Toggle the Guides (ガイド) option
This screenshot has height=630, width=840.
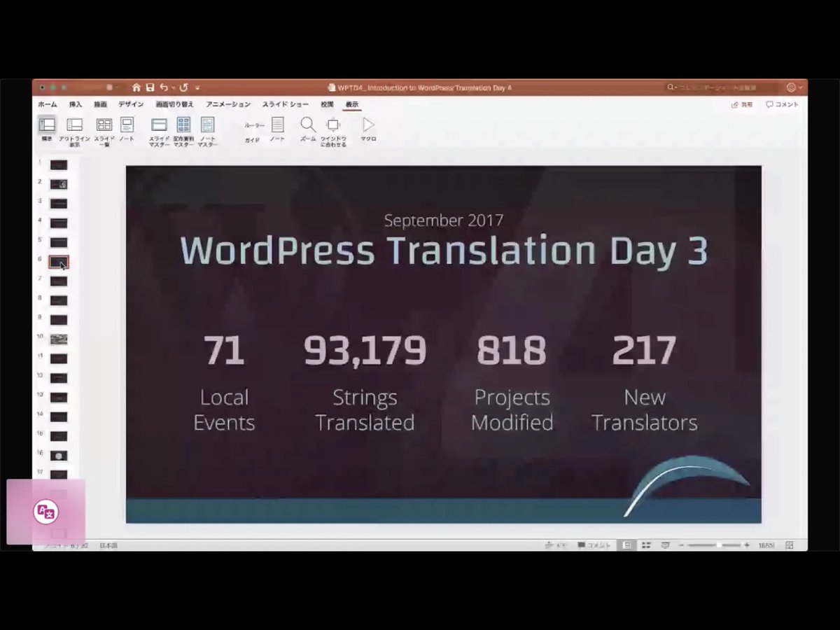click(252, 140)
